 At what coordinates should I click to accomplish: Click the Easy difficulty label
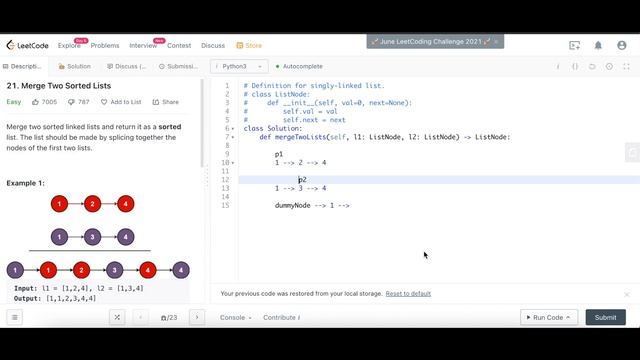(x=14, y=102)
